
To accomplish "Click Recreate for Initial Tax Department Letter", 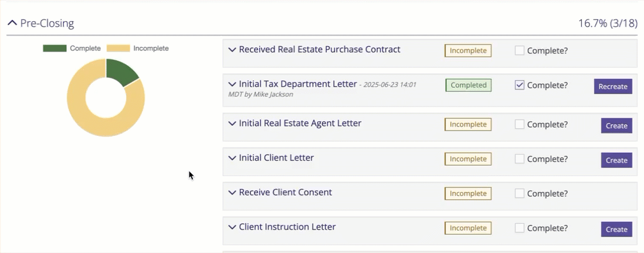I will (613, 87).
